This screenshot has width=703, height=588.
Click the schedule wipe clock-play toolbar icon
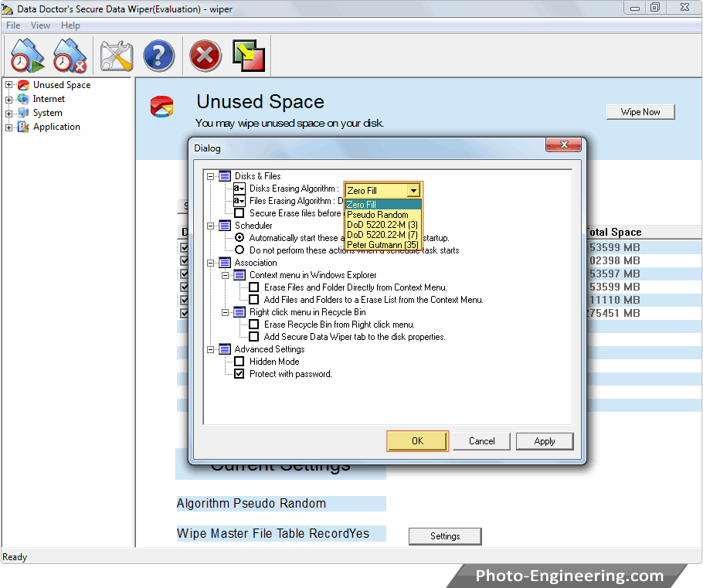click(x=27, y=56)
